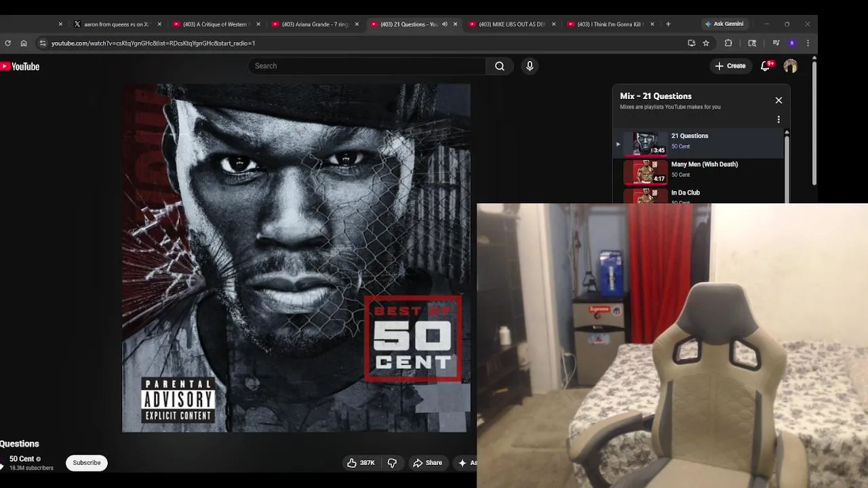Open the media control icon in toolbar
This screenshot has width=868, height=488.
(776, 43)
